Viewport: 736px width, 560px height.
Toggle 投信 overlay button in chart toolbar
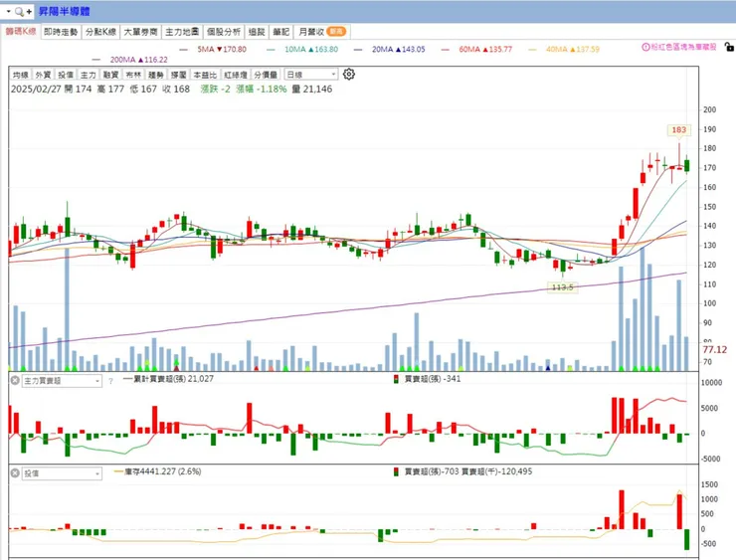click(x=66, y=75)
